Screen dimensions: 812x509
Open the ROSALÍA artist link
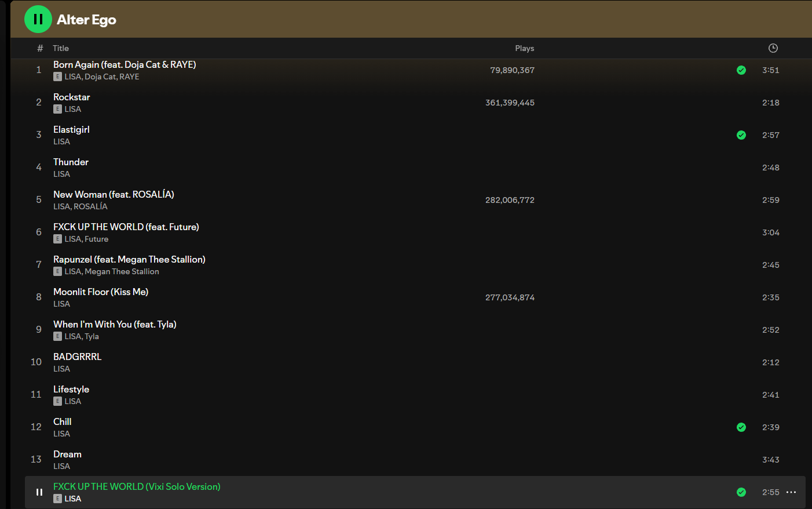click(x=90, y=206)
